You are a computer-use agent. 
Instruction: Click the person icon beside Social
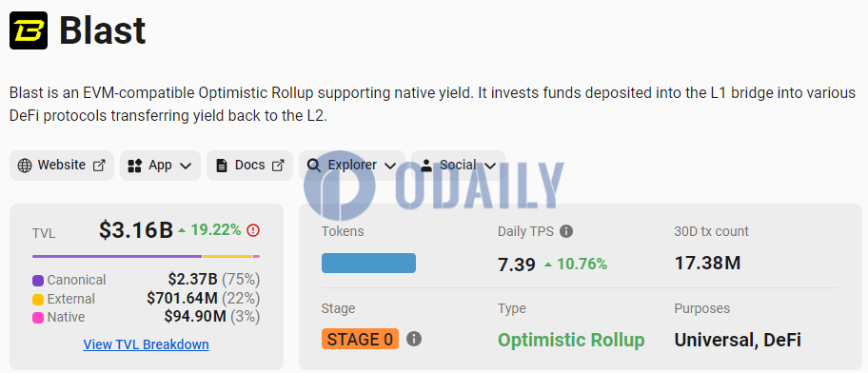[x=426, y=166]
